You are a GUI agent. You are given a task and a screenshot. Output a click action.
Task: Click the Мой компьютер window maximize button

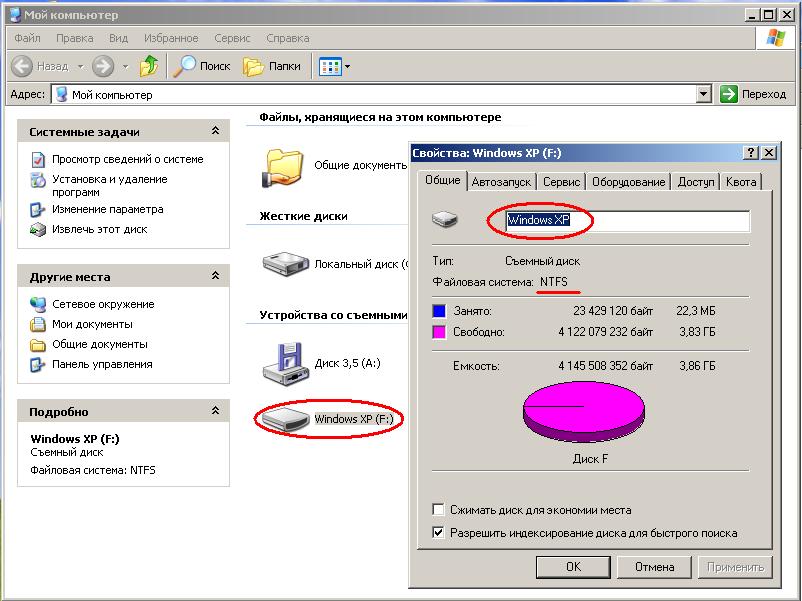coord(768,15)
